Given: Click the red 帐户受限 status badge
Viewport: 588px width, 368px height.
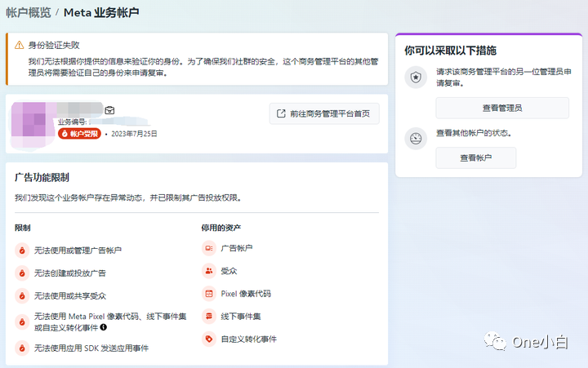Looking at the screenshot, I should click(79, 134).
